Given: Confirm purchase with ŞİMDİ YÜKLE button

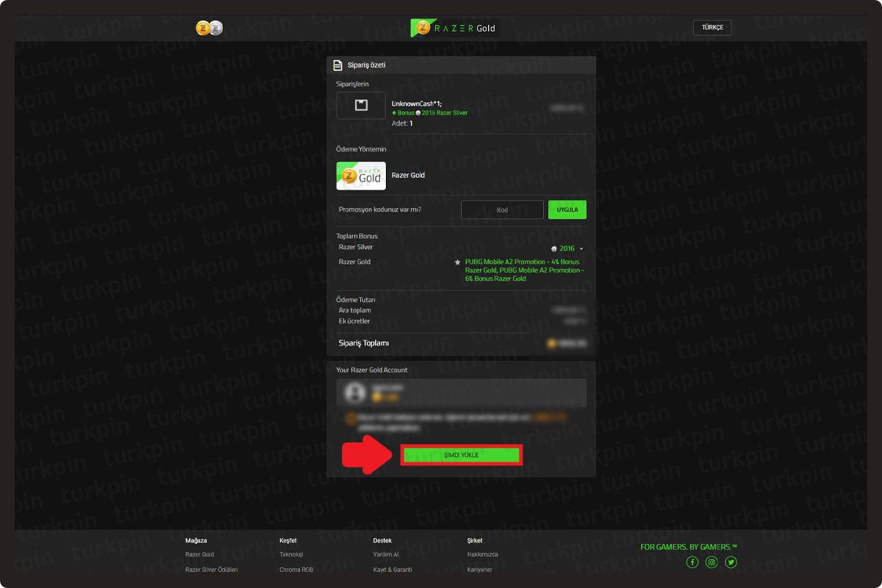Looking at the screenshot, I should pyautogui.click(x=462, y=455).
